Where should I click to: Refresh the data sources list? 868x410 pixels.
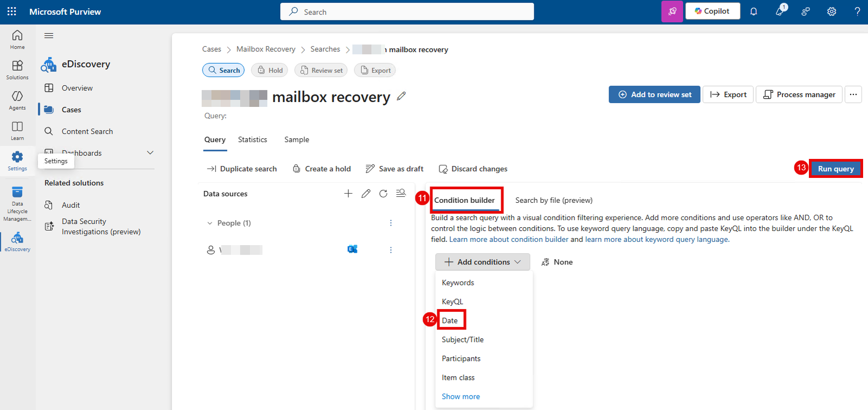384,194
